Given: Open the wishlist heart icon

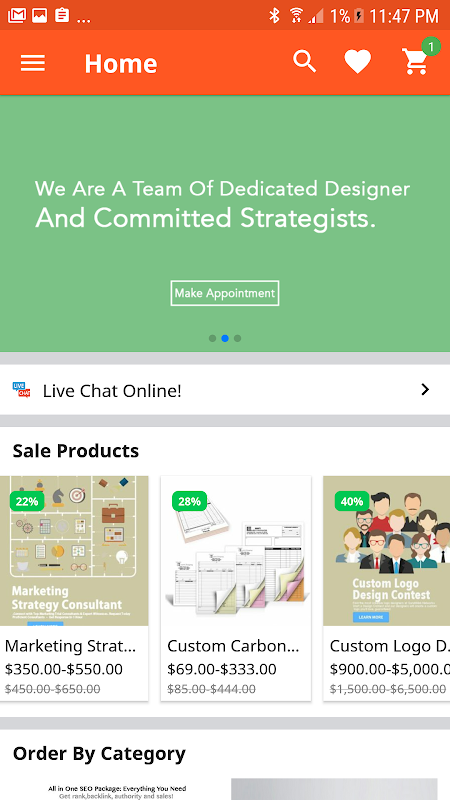Looking at the screenshot, I should (x=358, y=62).
